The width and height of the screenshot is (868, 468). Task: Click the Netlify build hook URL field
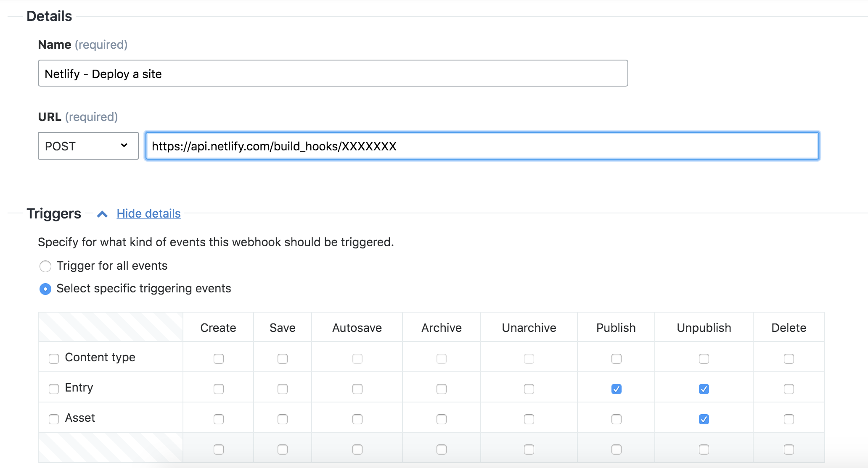[x=482, y=146]
